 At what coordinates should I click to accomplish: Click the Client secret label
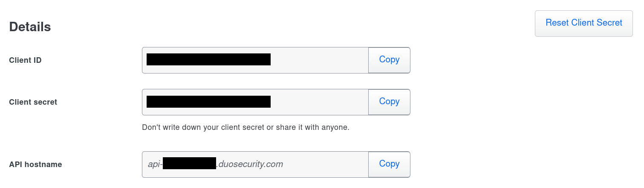[33, 102]
